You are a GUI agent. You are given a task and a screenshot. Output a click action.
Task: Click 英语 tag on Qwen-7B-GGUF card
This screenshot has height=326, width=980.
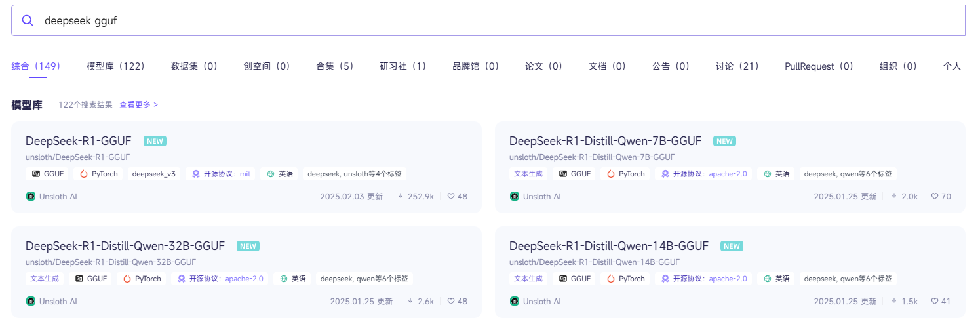coord(777,174)
